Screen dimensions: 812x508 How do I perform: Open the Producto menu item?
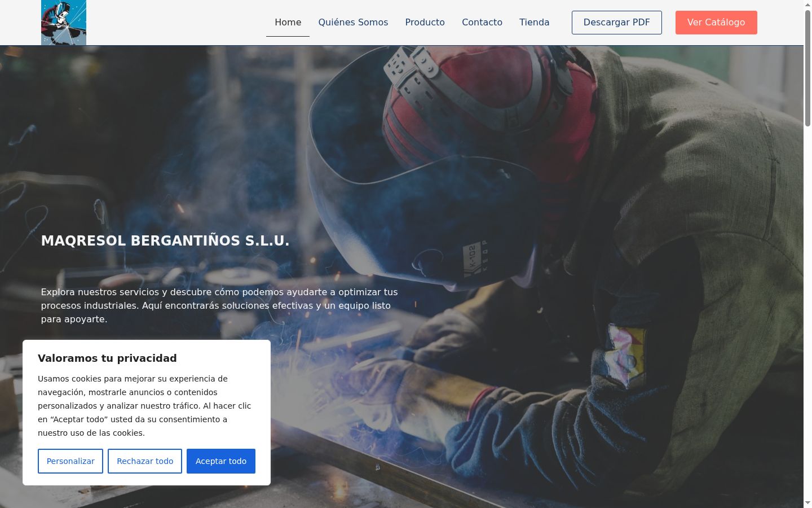pos(425,23)
